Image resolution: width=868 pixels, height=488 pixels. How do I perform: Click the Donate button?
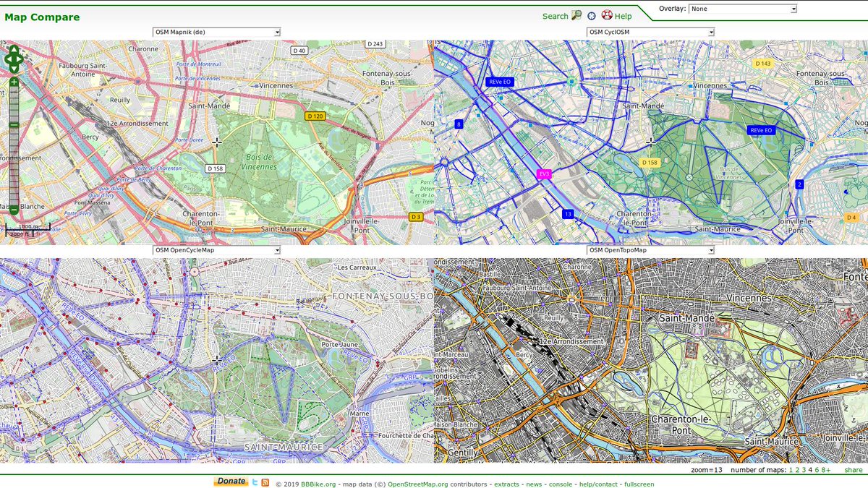click(x=231, y=481)
